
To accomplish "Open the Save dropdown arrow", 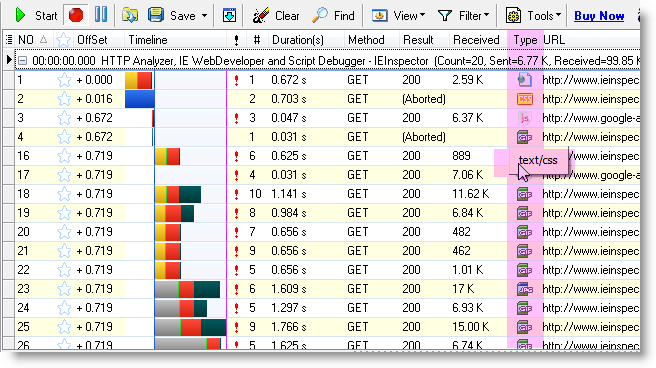I will (x=204, y=16).
